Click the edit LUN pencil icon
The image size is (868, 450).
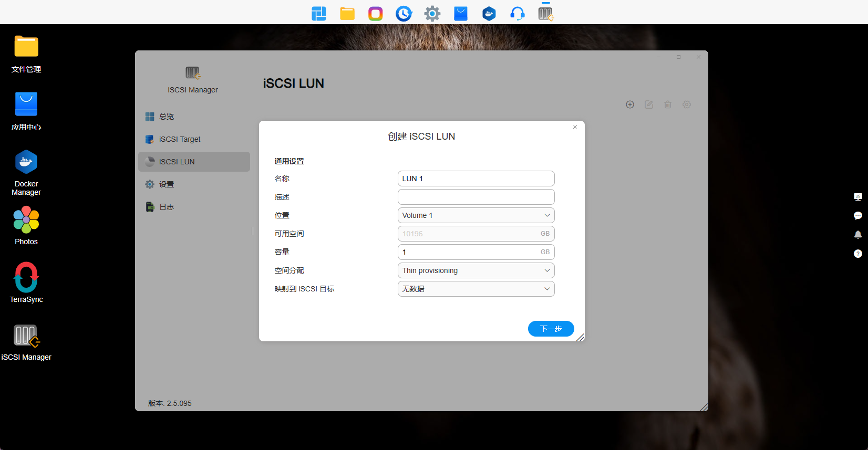point(649,104)
